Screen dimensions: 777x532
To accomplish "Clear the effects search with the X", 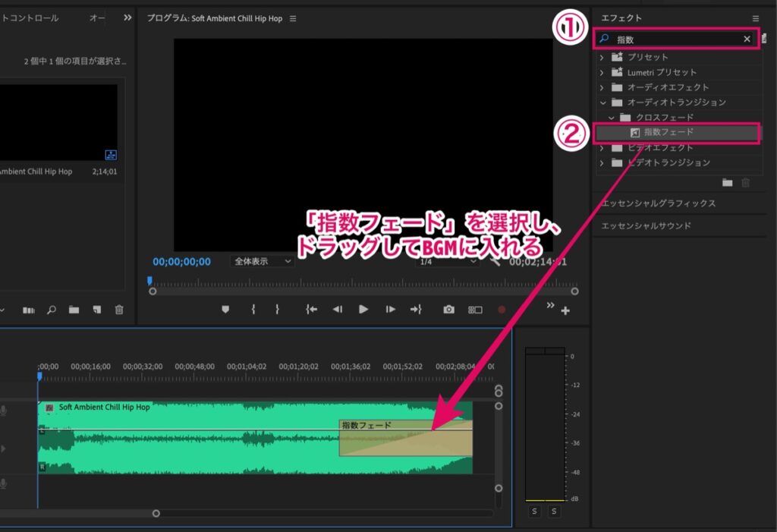I will coord(747,39).
